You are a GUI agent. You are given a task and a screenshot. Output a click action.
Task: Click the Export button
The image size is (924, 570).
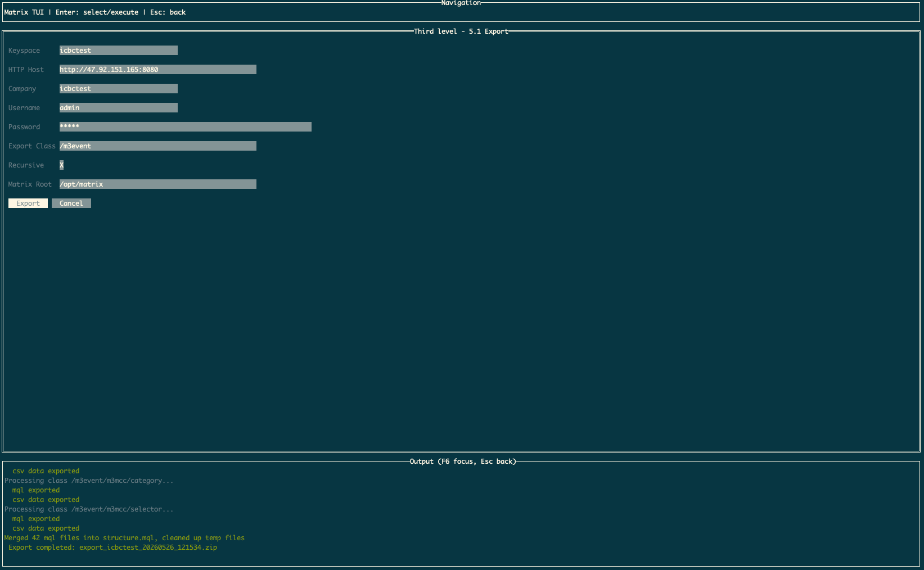(x=28, y=203)
